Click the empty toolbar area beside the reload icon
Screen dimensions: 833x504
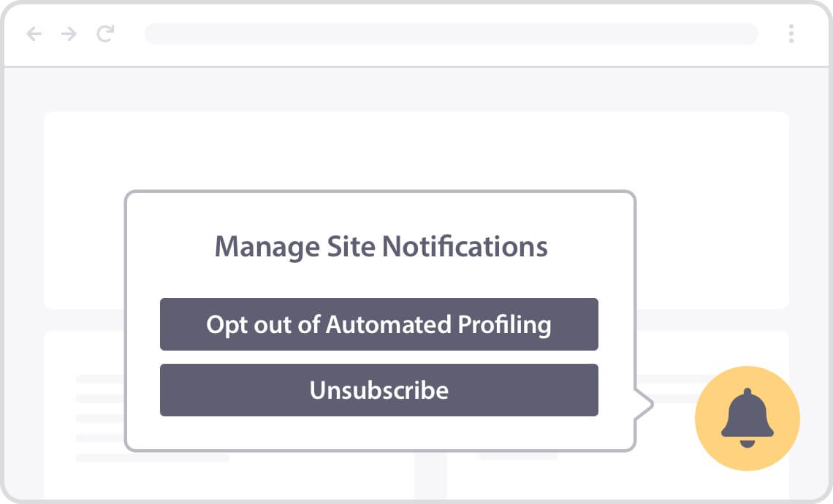(x=129, y=34)
